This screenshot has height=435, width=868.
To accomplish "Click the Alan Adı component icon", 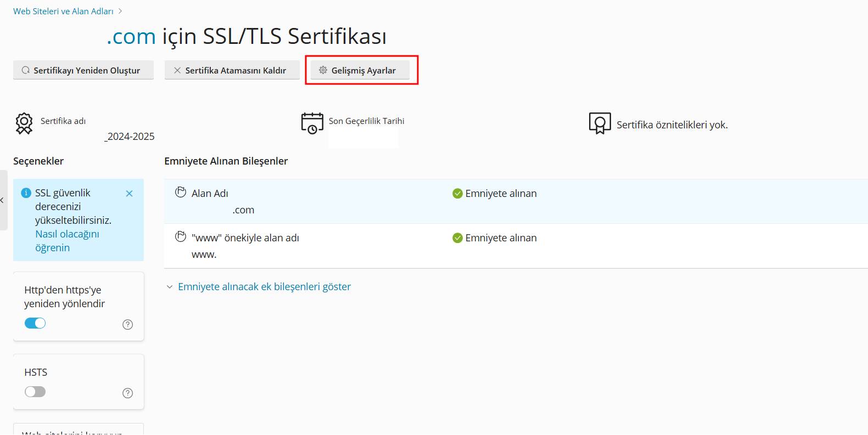I will click(x=181, y=193).
